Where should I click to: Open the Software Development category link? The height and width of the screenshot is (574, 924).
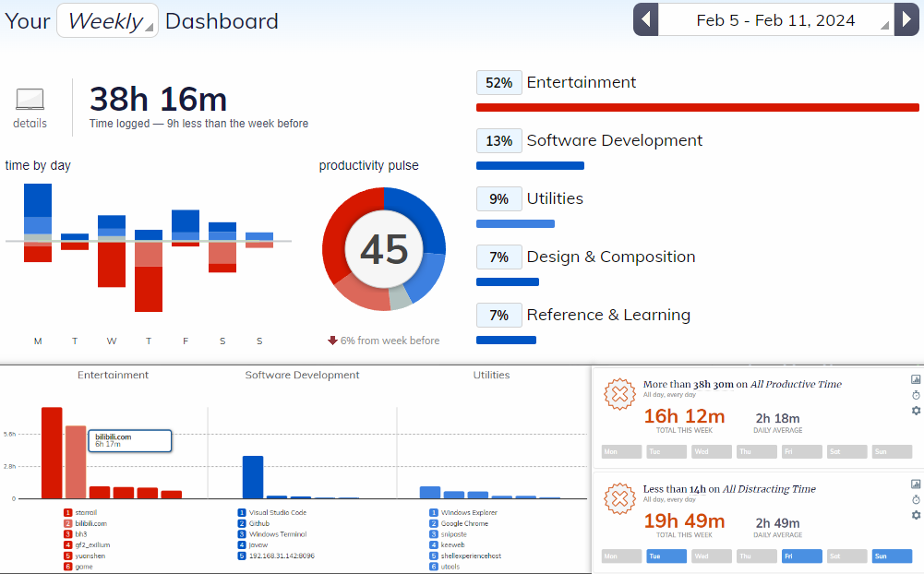coord(614,140)
